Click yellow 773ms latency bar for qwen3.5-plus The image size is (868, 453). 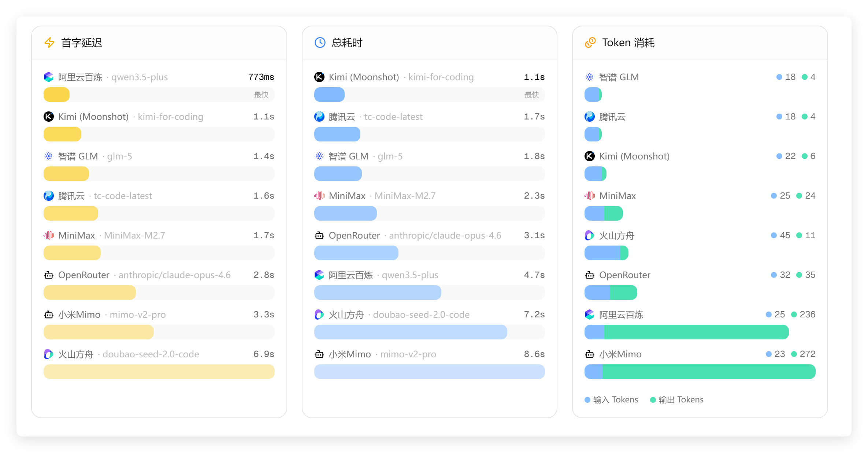(x=56, y=95)
